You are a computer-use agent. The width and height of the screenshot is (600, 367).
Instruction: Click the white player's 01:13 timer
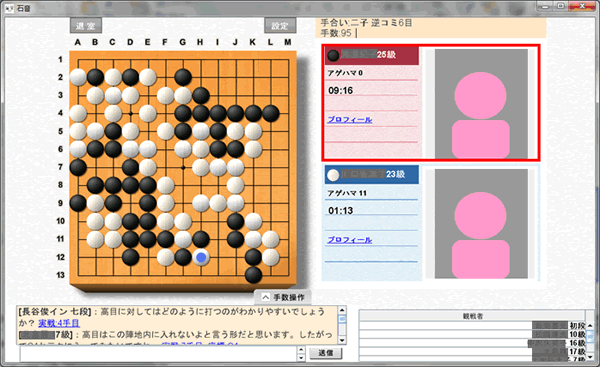pyautogui.click(x=341, y=210)
